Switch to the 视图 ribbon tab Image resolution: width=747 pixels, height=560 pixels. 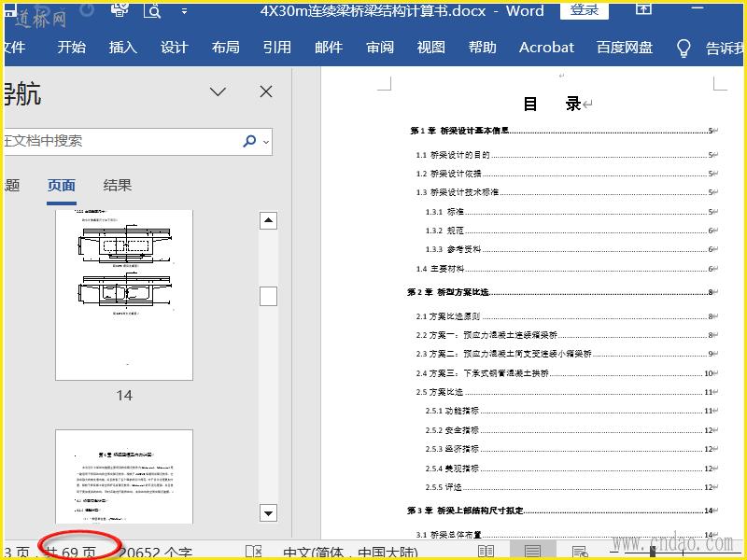coord(431,48)
